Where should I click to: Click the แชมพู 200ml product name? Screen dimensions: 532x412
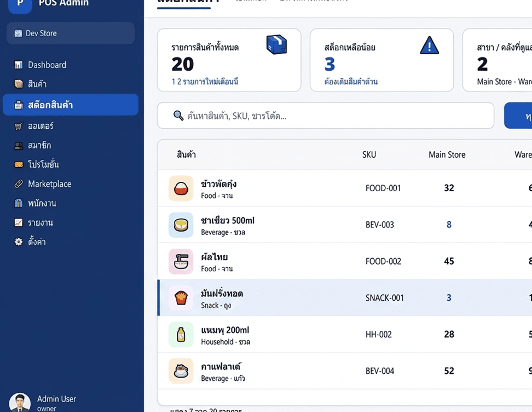point(225,330)
